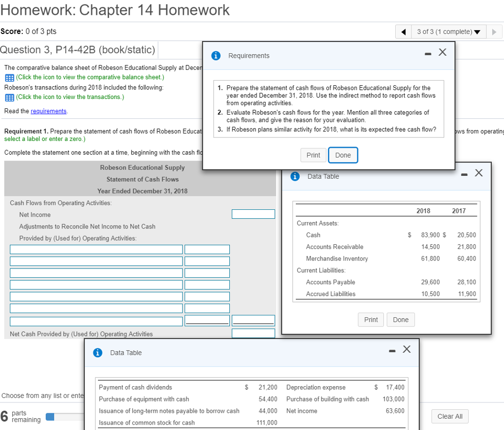
Task: Click Net income value 63,600
Action: 395,411
